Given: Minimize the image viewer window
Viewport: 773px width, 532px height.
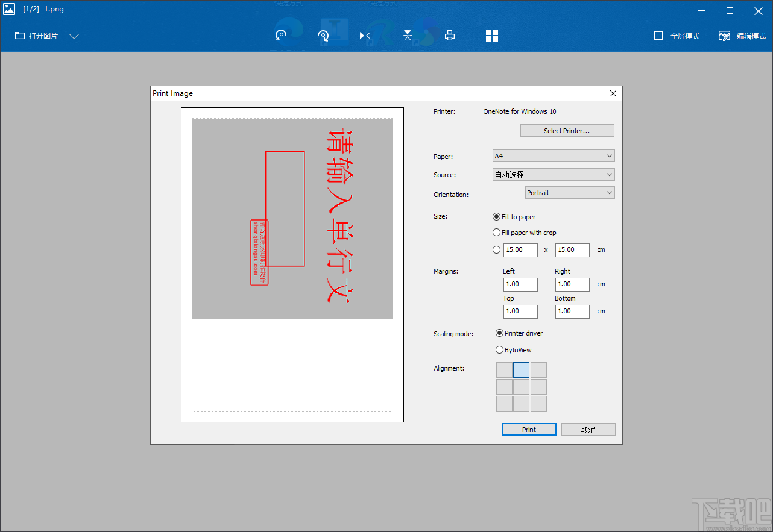Looking at the screenshot, I should [701, 10].
